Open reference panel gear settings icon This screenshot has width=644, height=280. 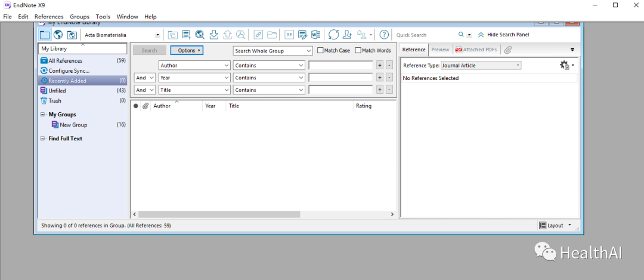[565, 65]
